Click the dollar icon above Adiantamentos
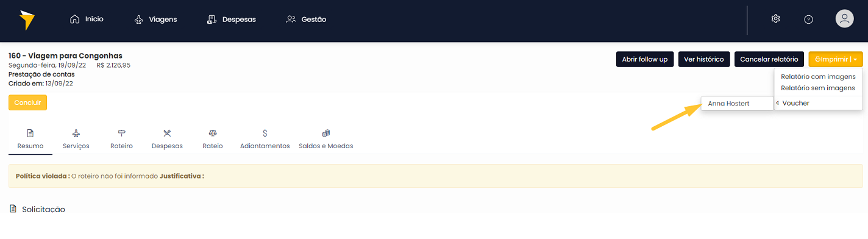 click(x=265, y=133)
